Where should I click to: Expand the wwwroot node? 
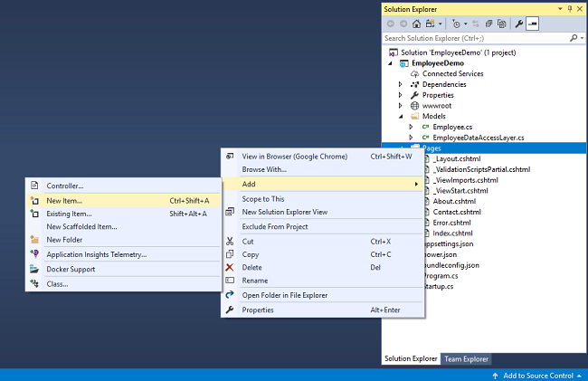[x=400, y=106]
